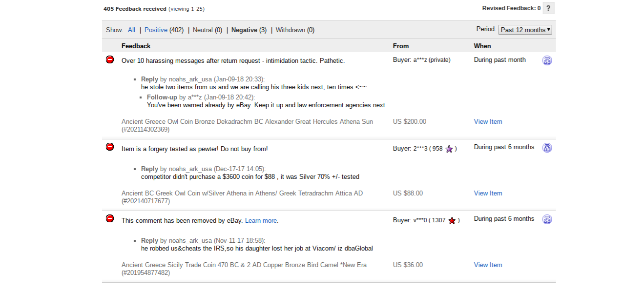Click item title Ancient Greece Owl Coin Bronze Dekadrachm
Viewport: 644px width, 291px height.
click(x=247, y=125)
